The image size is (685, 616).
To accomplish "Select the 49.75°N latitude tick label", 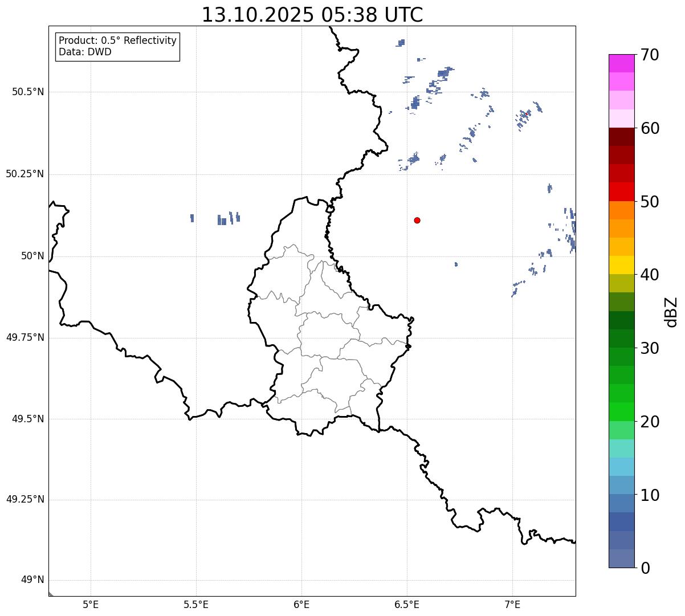I will [x=25, y=337].
